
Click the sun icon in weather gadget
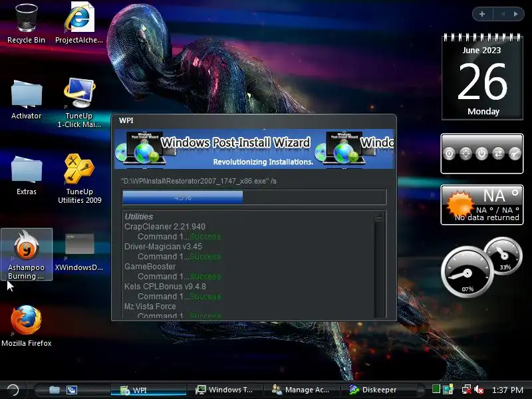pyautogui.click(x=460, y=204)
